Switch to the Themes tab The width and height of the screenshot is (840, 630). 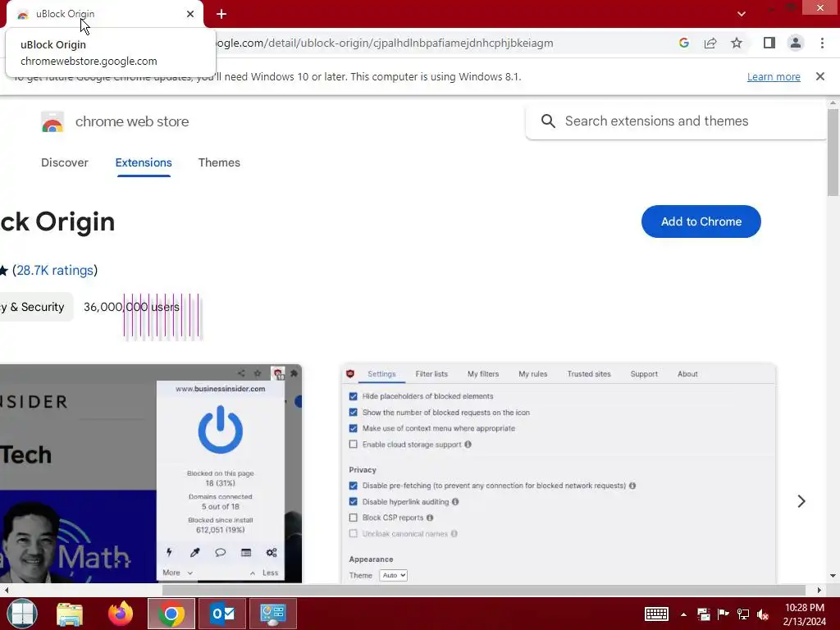[x=219, y=162]
